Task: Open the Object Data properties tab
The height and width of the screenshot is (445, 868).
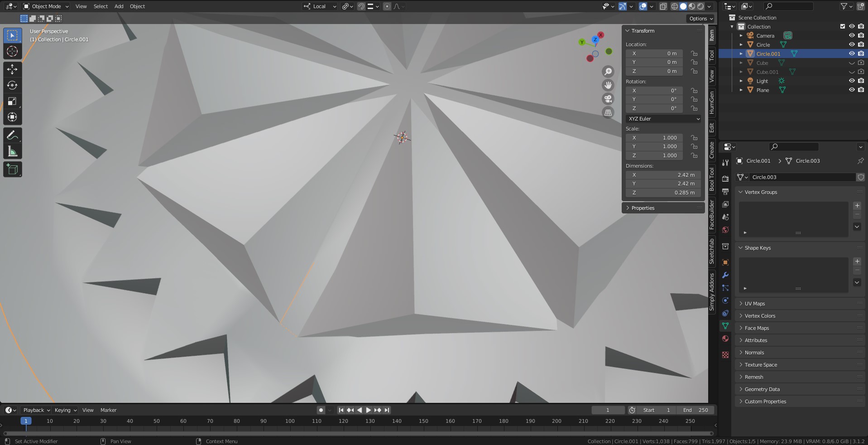Action: pos(725,326)
